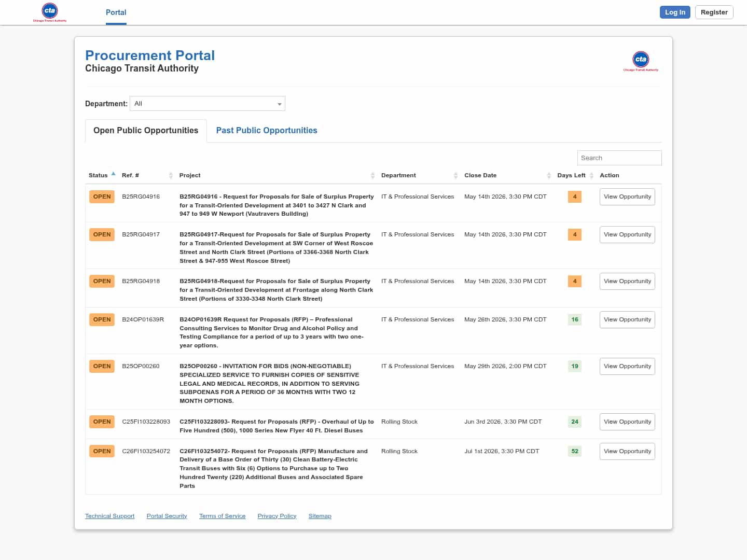The height and width of the screenshot is (560, 747).
Task: View Opportunity for B25RG04918
Action: click(627, 282)
